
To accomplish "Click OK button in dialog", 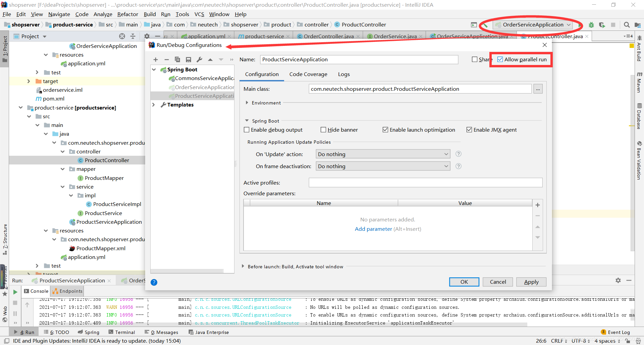I will click(464, 282).
